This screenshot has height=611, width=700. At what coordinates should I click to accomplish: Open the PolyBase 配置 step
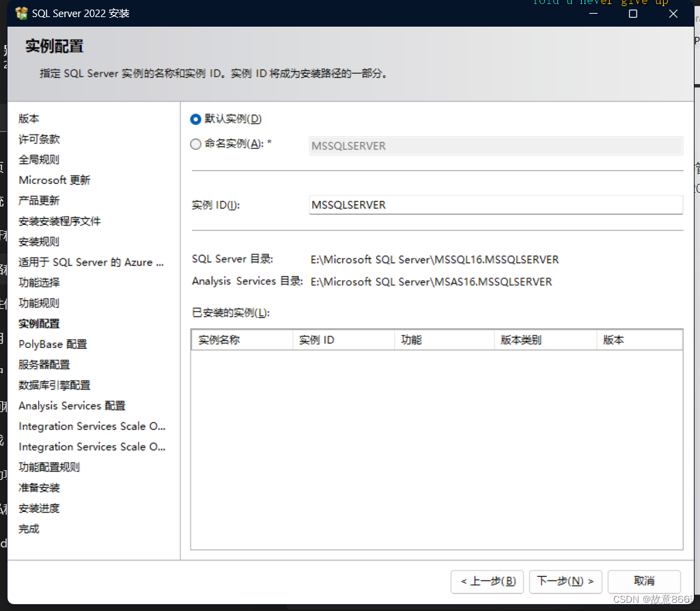coord(52,344)
